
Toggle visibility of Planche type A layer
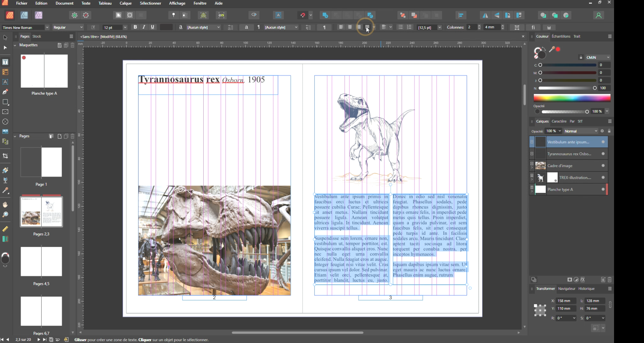603,189
